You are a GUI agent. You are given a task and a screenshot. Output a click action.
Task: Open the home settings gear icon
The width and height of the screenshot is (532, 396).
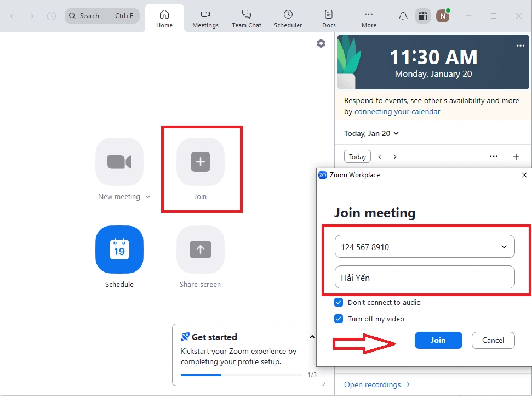pos(321,44)
